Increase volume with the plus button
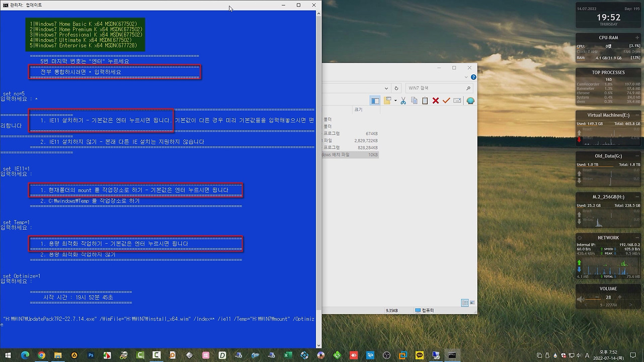Screen dimensions: 644x362 pyautogui.click(x=619, y=297)
